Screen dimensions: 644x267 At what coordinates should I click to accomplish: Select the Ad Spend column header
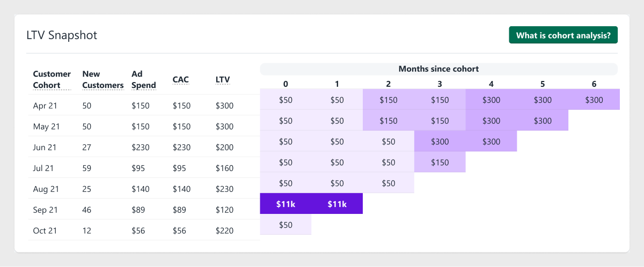point(144,79)
